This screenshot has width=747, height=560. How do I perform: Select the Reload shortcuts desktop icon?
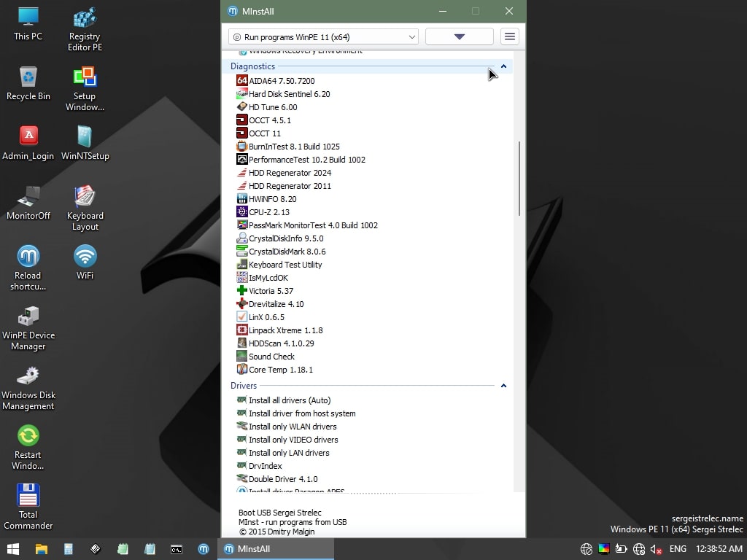click(x=28, y=268)
